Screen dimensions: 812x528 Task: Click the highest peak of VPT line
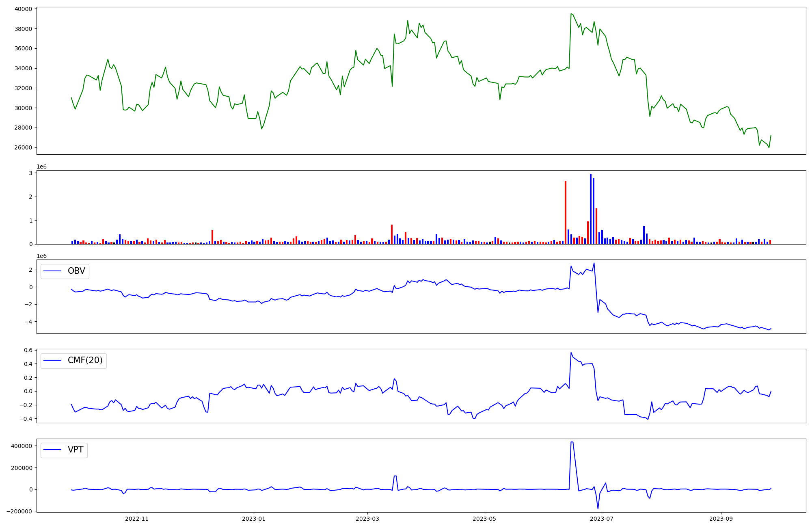click(x=572, y=442)
